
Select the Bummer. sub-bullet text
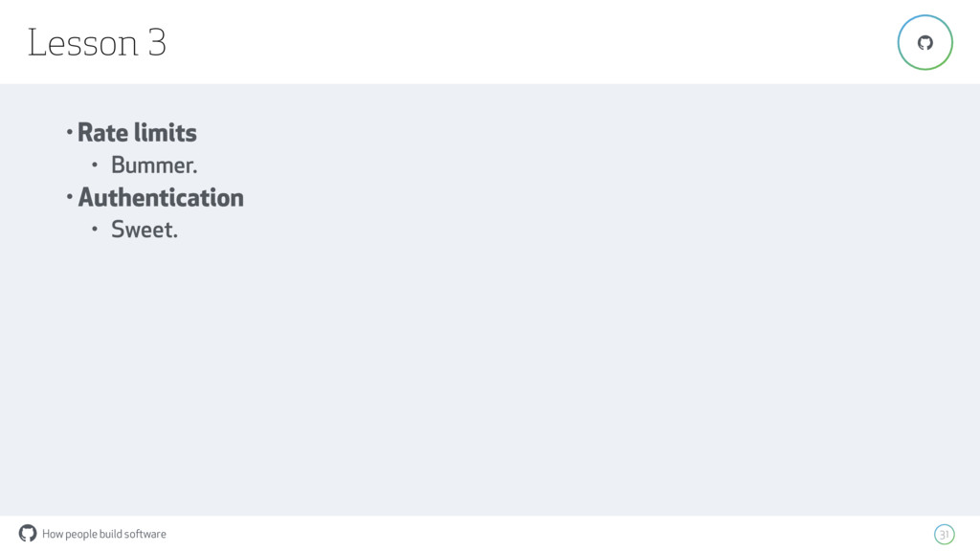point(154,165)
